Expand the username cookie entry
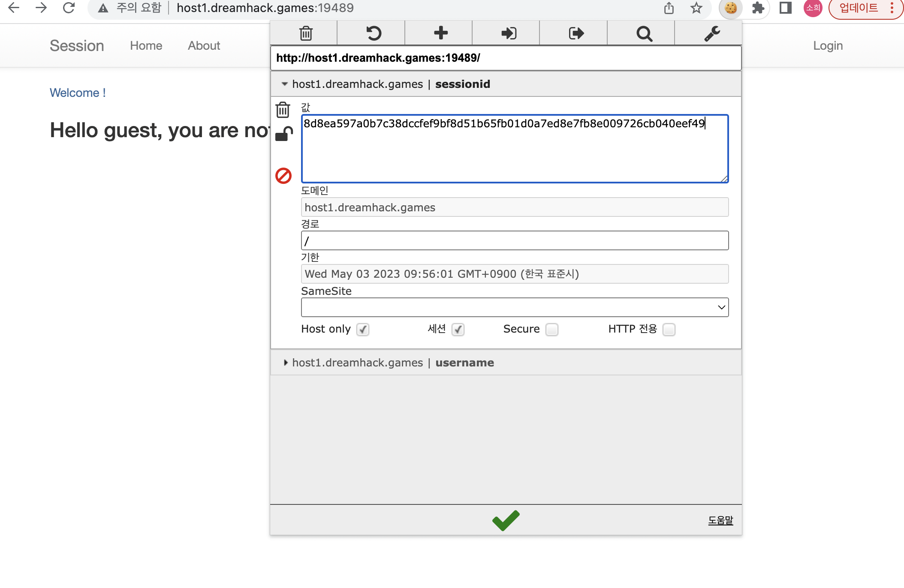 coord(286,363)
